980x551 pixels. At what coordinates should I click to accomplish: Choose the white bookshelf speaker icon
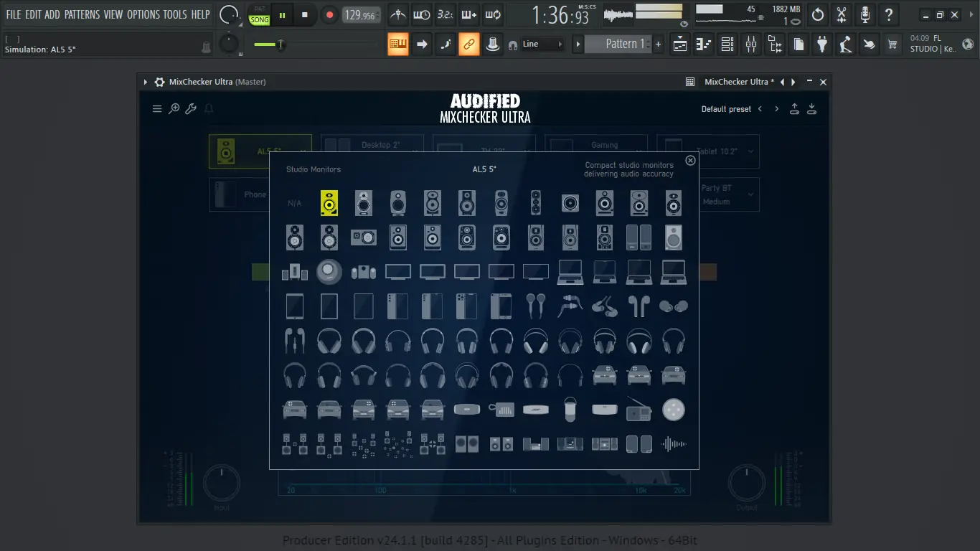pos(673,237)
